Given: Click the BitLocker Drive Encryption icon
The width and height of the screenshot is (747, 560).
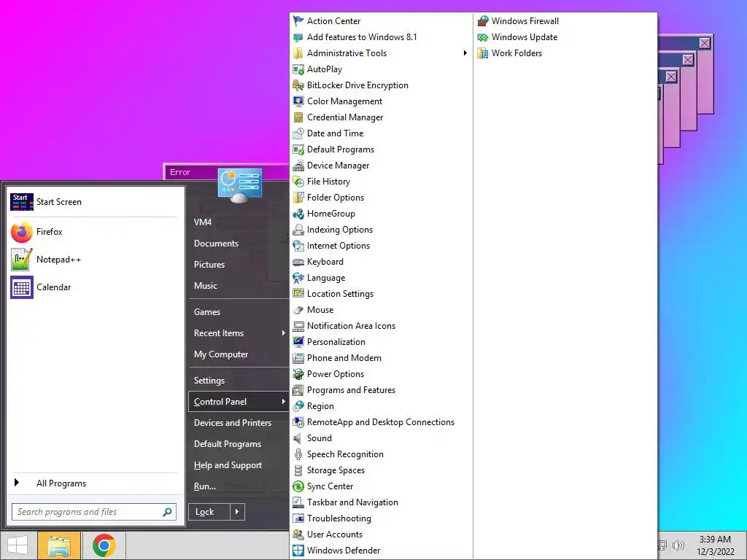Looking at the screenshot, I should pos(298,85).
